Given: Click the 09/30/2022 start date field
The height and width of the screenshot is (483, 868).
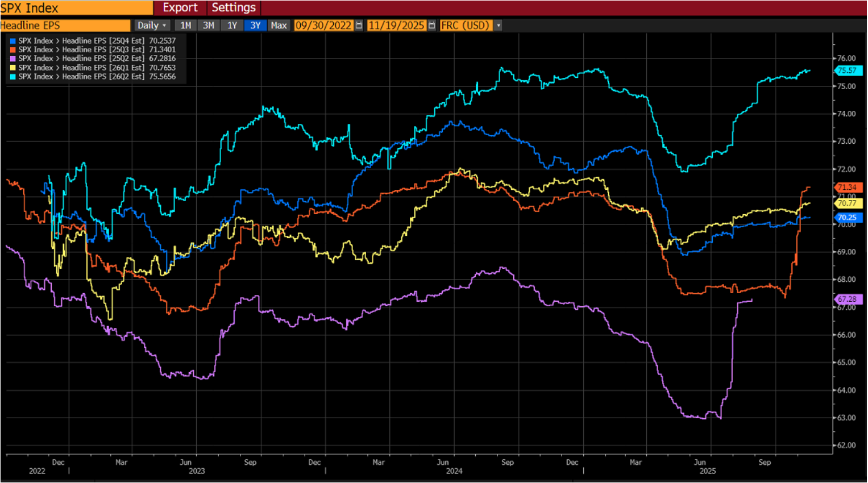Looking at the screenshot, I should (x=323, y=26).
